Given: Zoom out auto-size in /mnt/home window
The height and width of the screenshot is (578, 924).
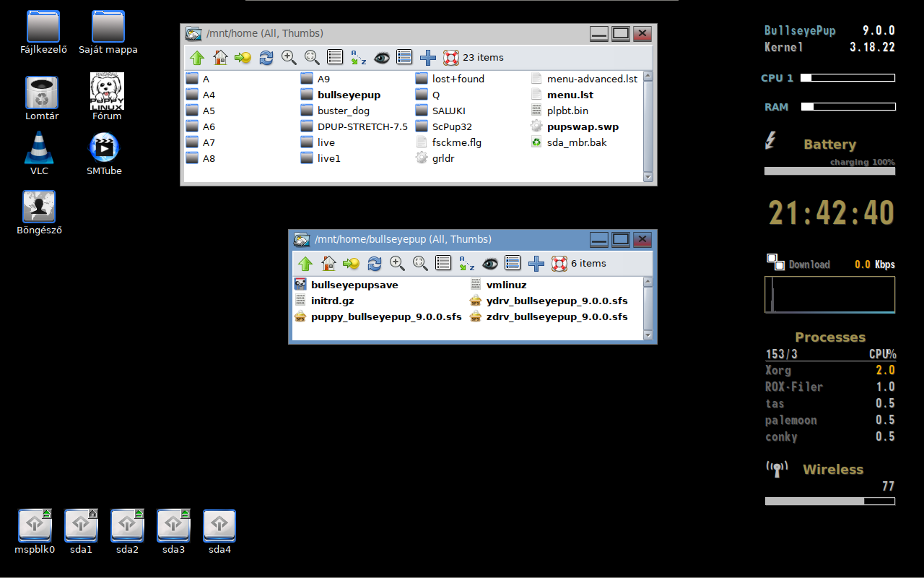Looking at the screenshot, I should tap(312, 58).
